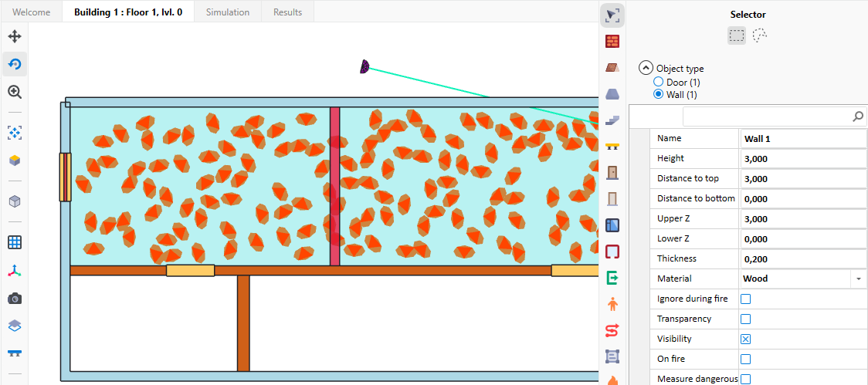Open Building 1 : Floor 1 tab
This screenshot has height=385, width=868.
tap(128, 12)
